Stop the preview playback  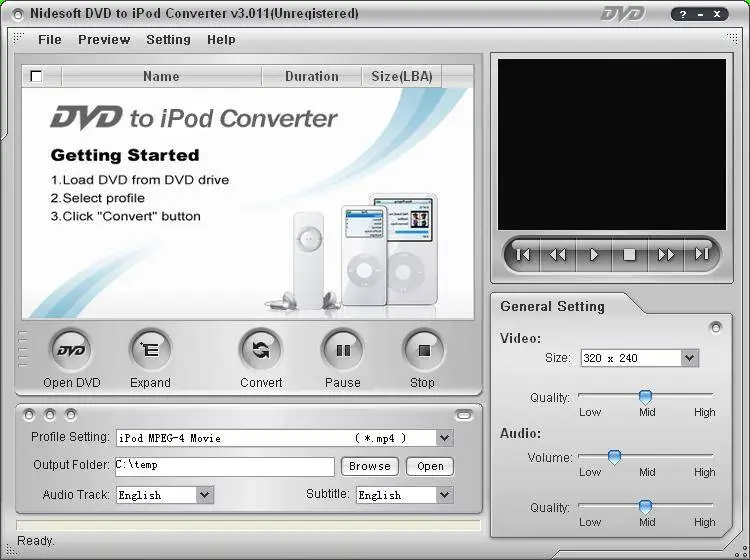(x=629, y=254)
